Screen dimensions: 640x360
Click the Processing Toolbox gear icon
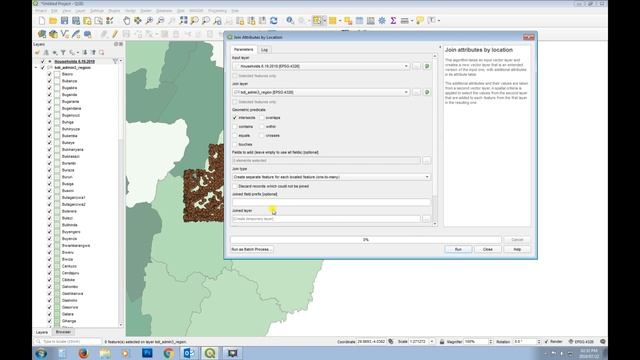tap(382, 20)
